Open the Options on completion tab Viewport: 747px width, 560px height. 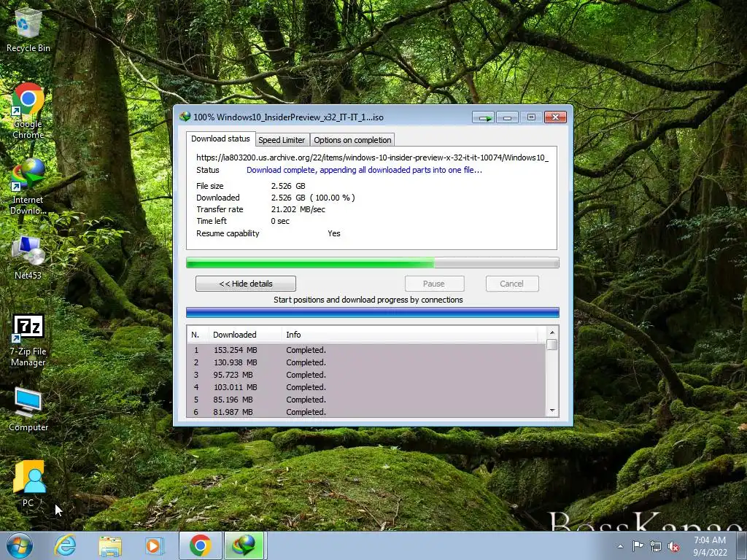tap(352, 140)
